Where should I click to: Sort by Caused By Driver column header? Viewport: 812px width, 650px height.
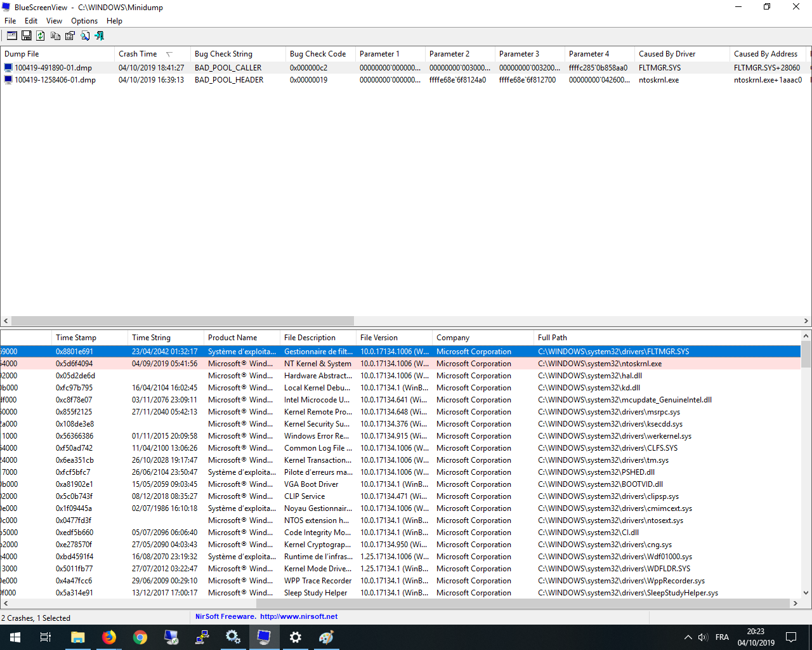tap(682, 54)
